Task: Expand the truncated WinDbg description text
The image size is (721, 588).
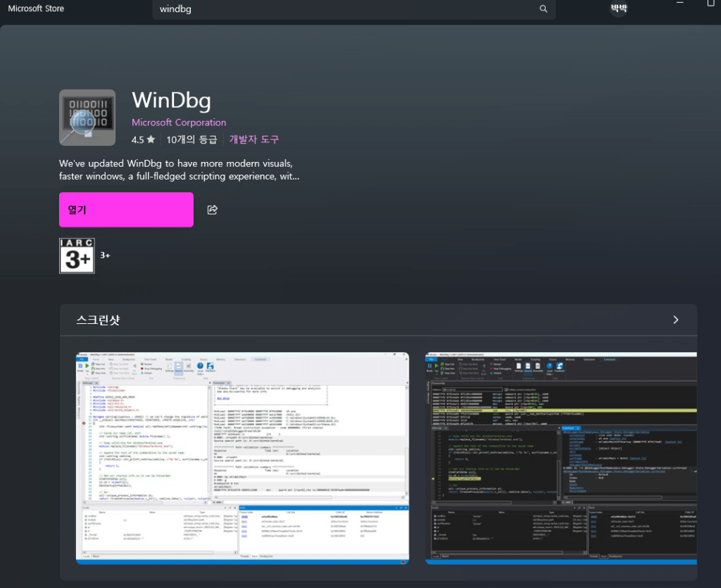Action: click(175, 170)
